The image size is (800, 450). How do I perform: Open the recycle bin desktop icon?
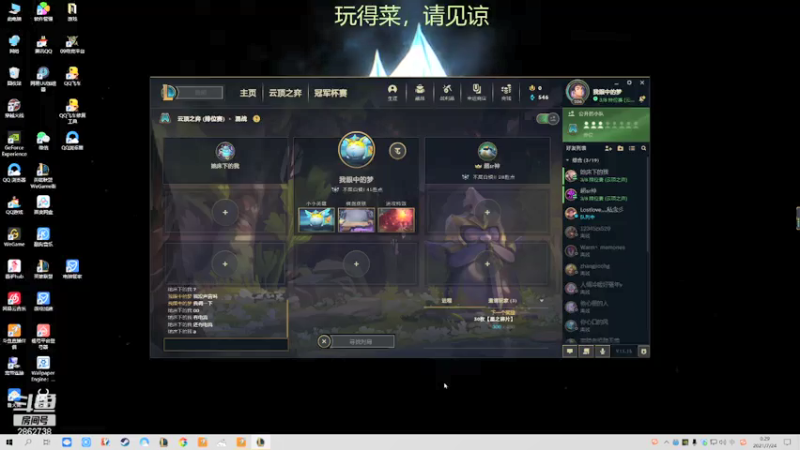pos(14,76)
